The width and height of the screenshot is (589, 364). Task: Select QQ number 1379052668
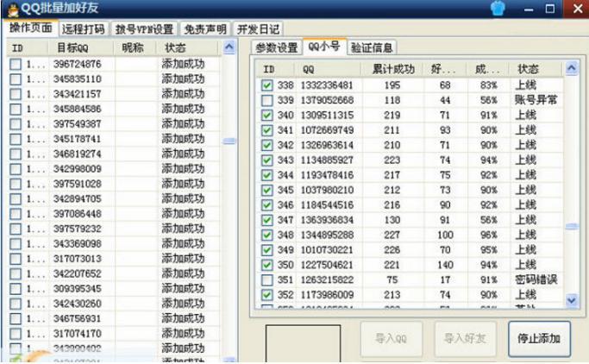point(327,100)
